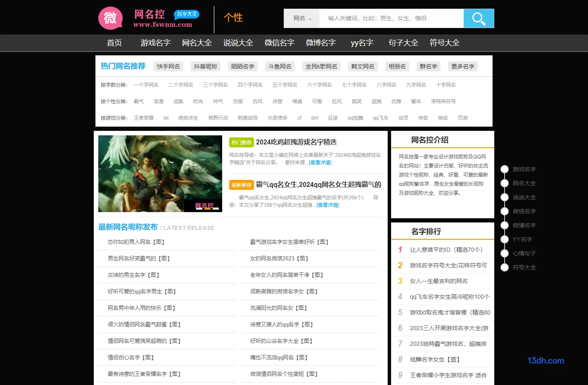This screenshot has width=588, height=385.
Task: Open 符号大全 in main navigation bar
Action: (x=445, y=43)
